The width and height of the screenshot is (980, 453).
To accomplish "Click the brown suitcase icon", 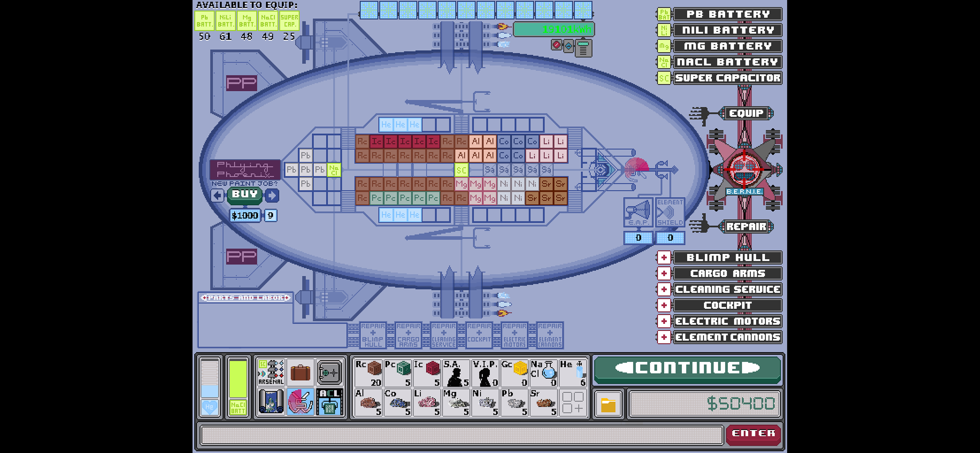I will 300,372.
